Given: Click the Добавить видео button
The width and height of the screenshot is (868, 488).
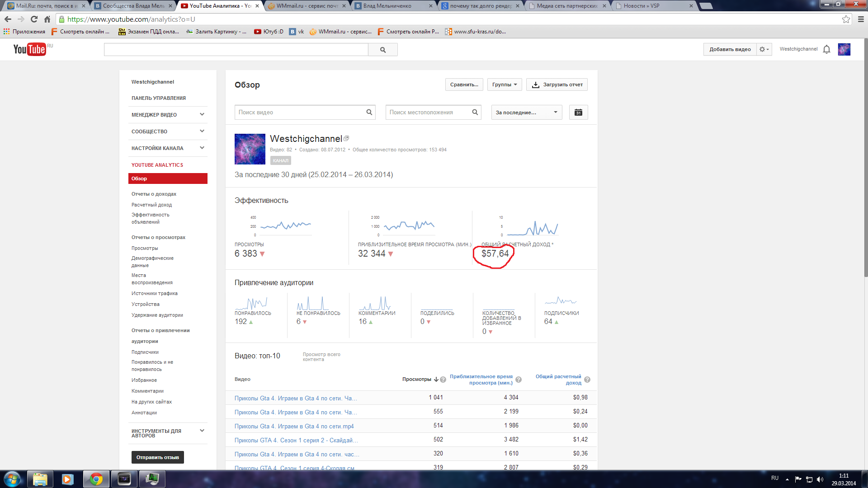Looking at the screenshot, I should pos(730,49).
